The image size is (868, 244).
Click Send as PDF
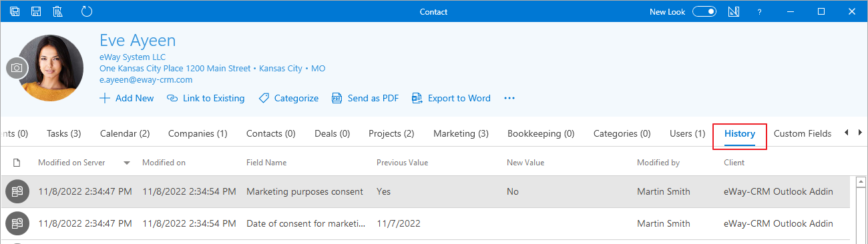(x=365, y=98)
